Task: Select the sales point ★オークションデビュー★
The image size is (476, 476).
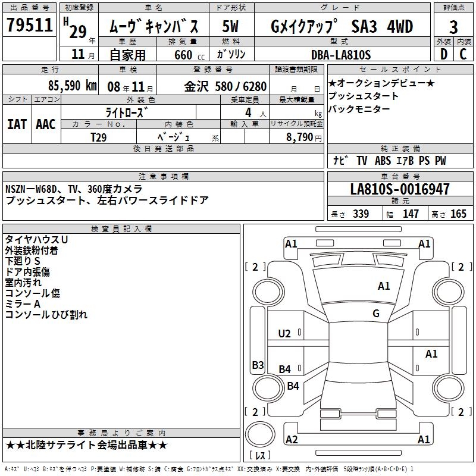Action: 381,83
